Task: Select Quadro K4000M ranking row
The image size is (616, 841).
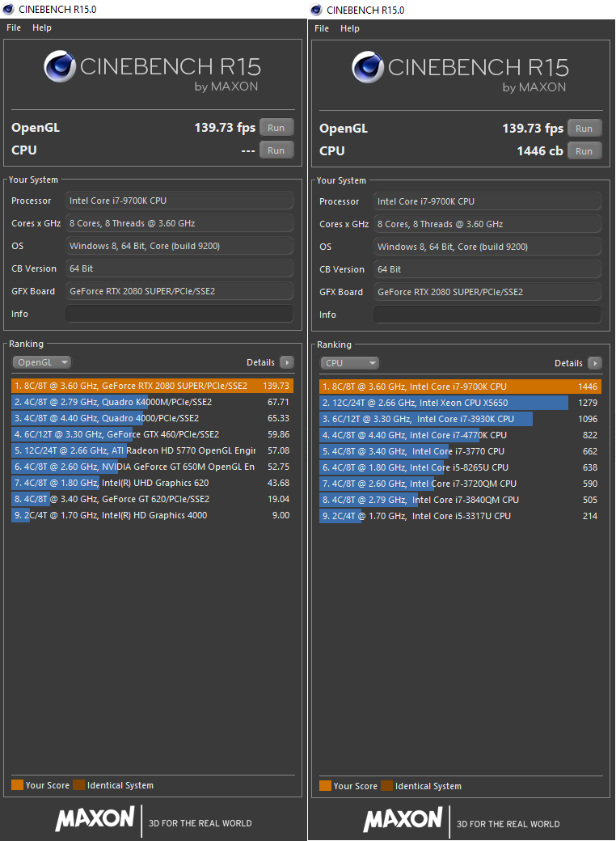Action: (x=152, y=402)
